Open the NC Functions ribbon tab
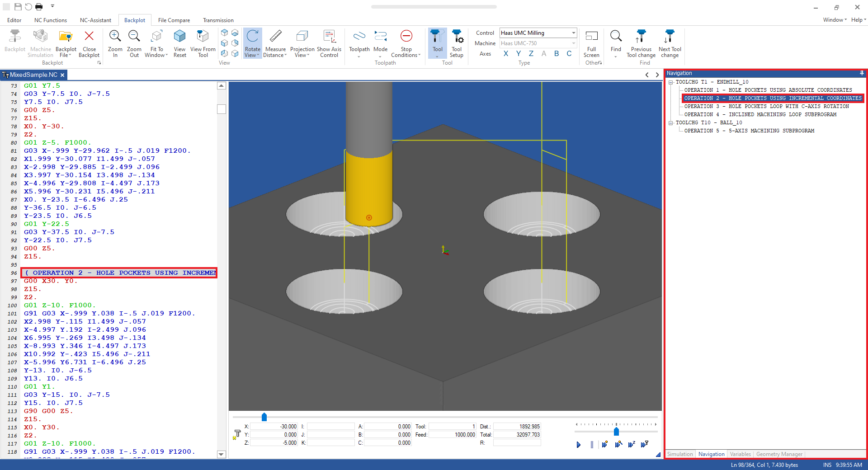Screen dimensions: 868x470 (51, 20)
